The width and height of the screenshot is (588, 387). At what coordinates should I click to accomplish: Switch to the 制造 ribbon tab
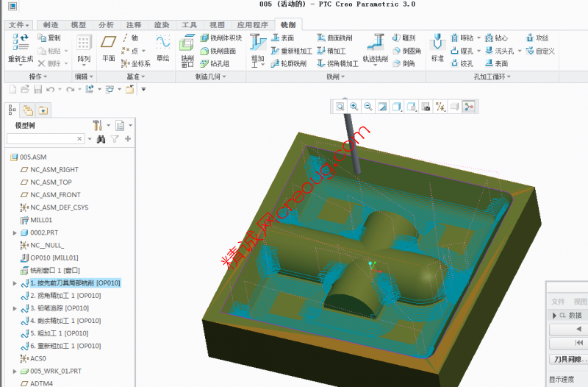51,25
